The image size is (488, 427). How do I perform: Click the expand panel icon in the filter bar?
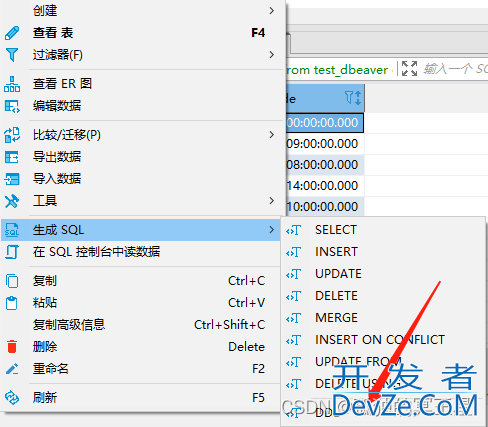pos(409,69)
